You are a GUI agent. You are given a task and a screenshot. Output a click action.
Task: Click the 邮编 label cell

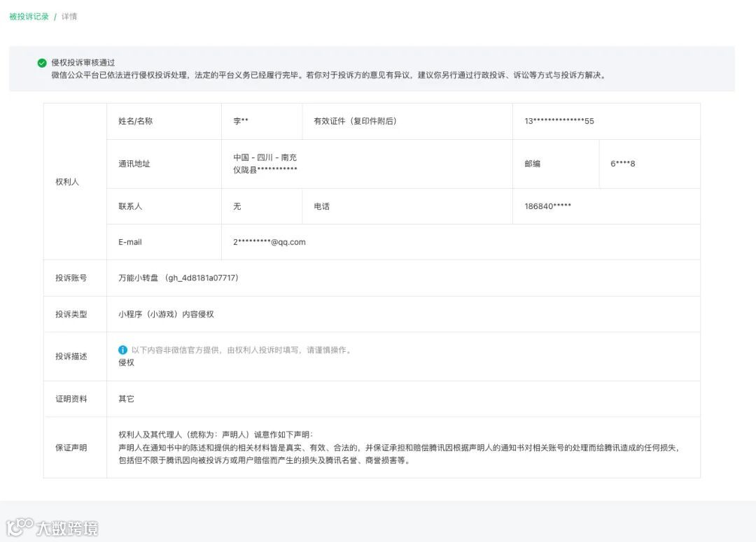pyautogui.click(x=556, y=164)
